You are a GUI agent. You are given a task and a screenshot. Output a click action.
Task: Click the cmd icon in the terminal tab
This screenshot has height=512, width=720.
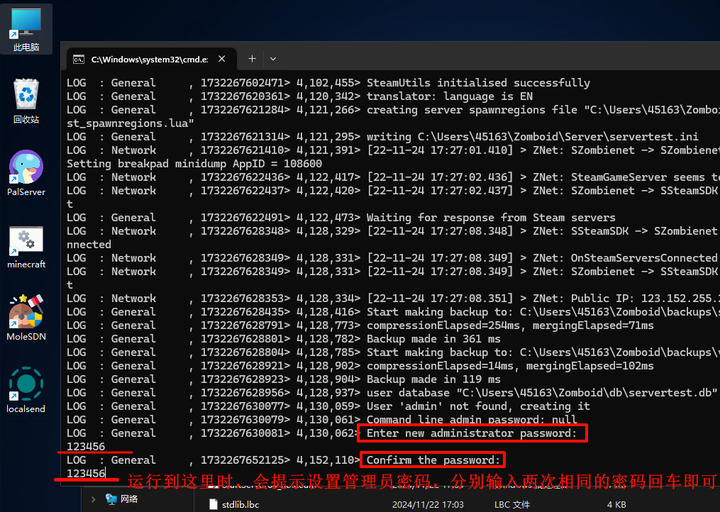pyautogui.click(x=79, y=59)
